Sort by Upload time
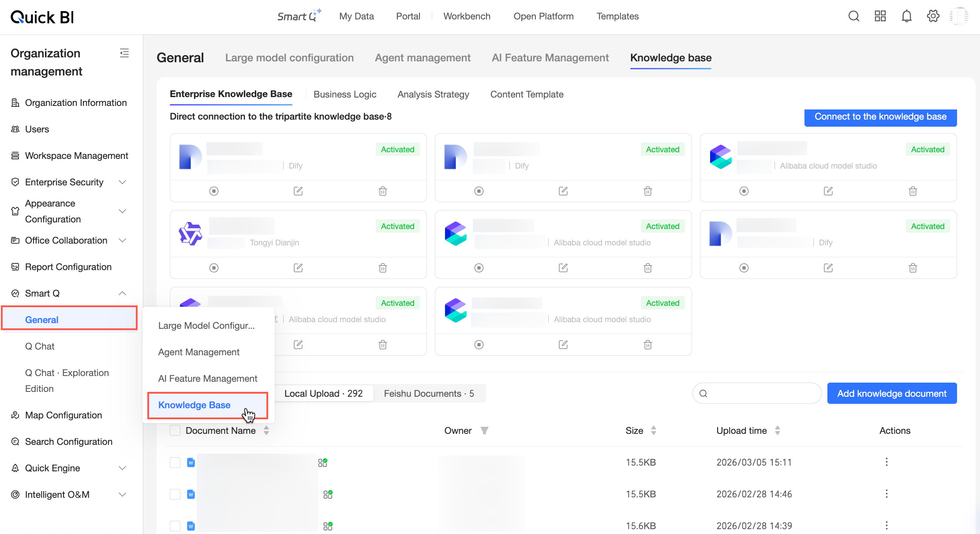Screen dimensions: 980x534 778,431
